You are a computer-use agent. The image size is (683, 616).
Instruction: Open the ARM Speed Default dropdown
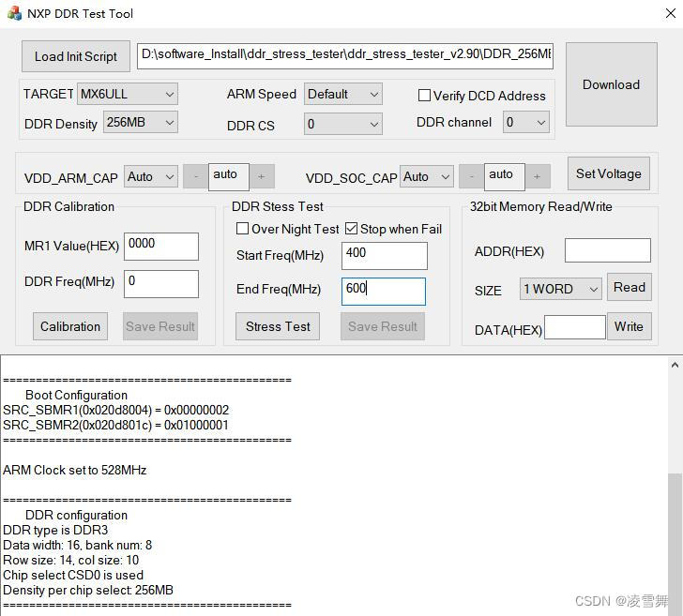(x=342, y=94)
